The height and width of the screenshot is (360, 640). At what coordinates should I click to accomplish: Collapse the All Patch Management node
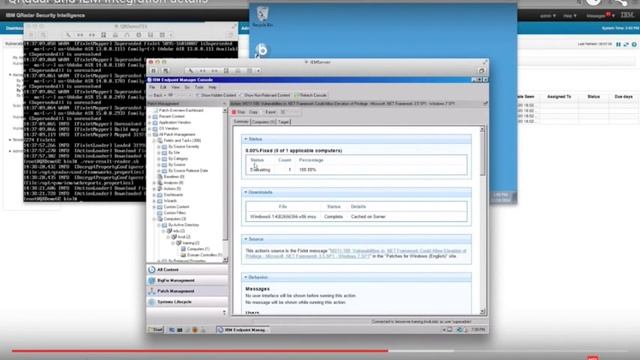pos(150,134)
